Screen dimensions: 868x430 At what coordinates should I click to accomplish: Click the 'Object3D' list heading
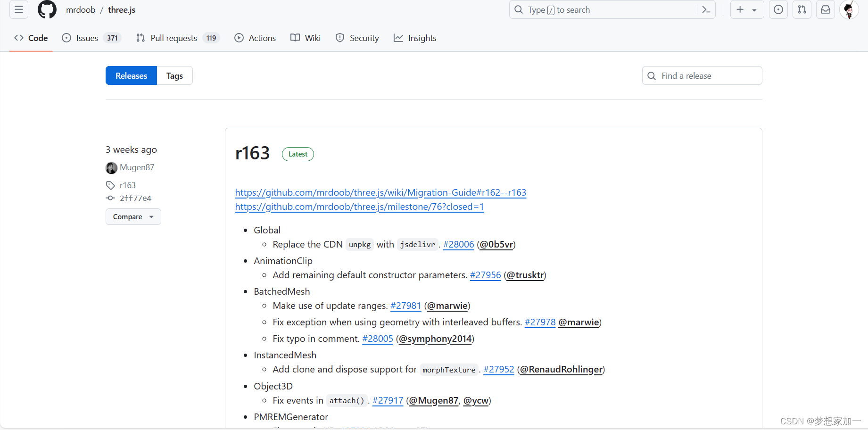coord(273,386)
